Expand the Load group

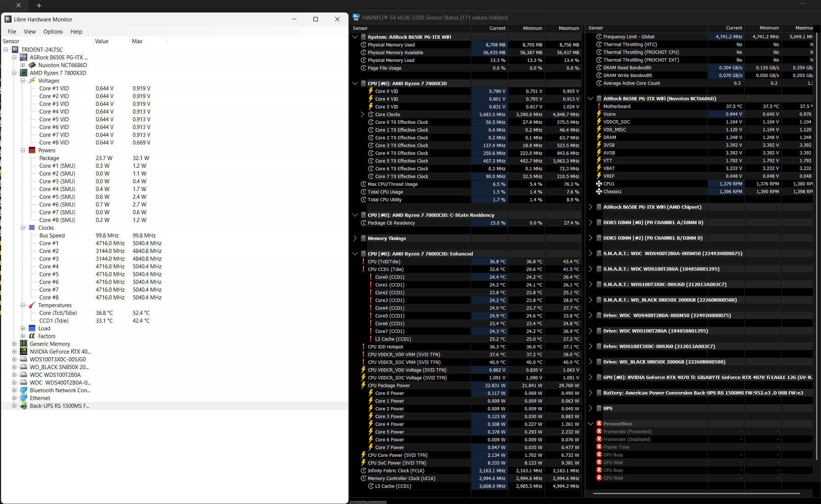coord(23,328)
